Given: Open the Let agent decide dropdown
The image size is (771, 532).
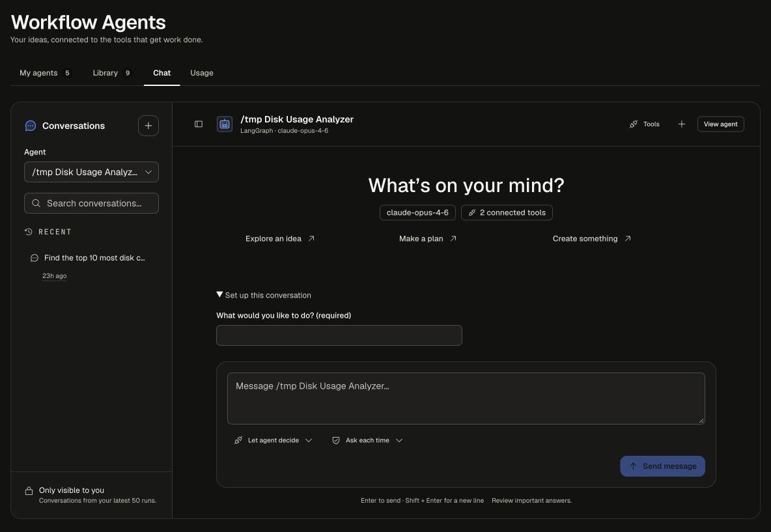Looking at the screenshot, I should (x=273, y=440).
